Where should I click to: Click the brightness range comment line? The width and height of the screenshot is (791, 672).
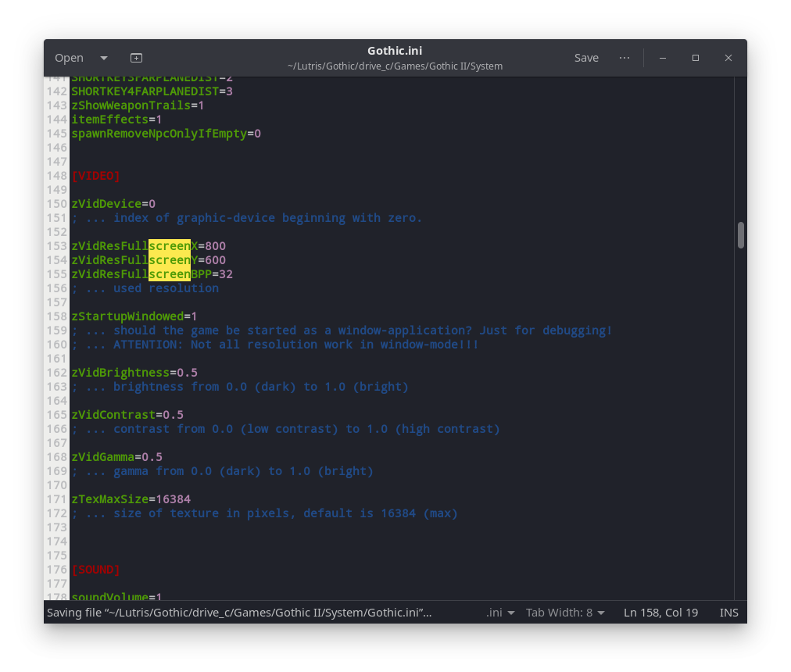(x=240, y=387)
